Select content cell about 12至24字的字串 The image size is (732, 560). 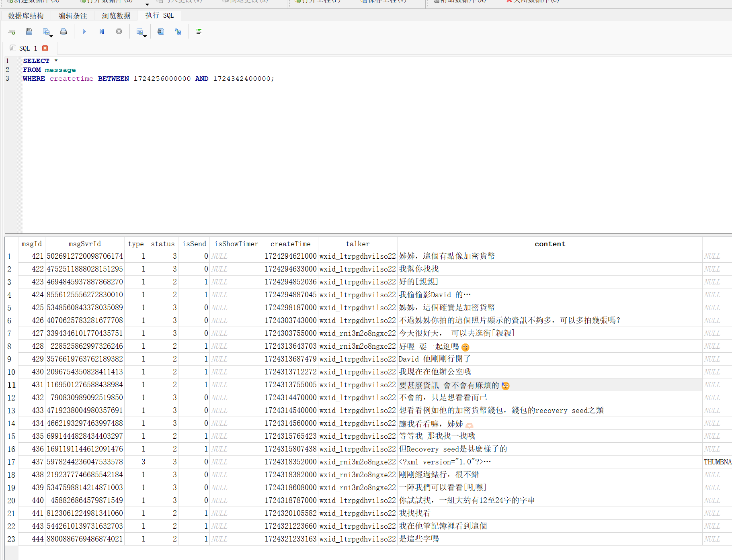click(550, 501)
